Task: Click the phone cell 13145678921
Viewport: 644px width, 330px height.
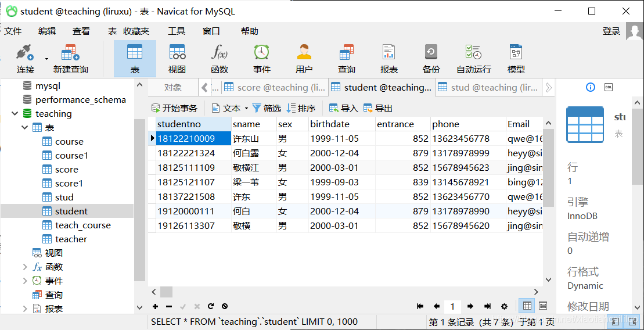Action: 468,182
